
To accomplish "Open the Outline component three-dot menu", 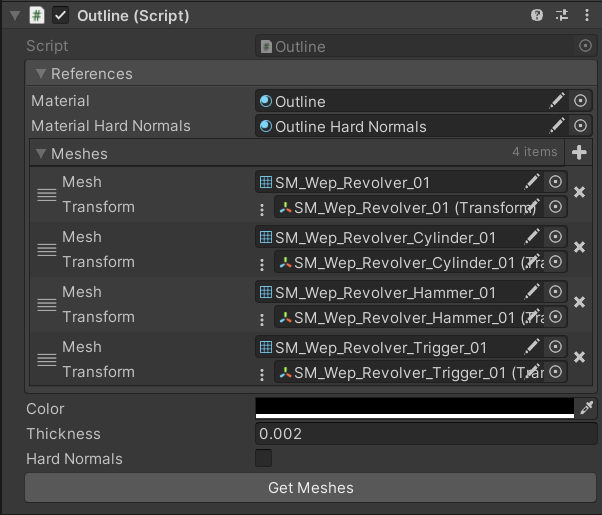I will pos(585,16).
